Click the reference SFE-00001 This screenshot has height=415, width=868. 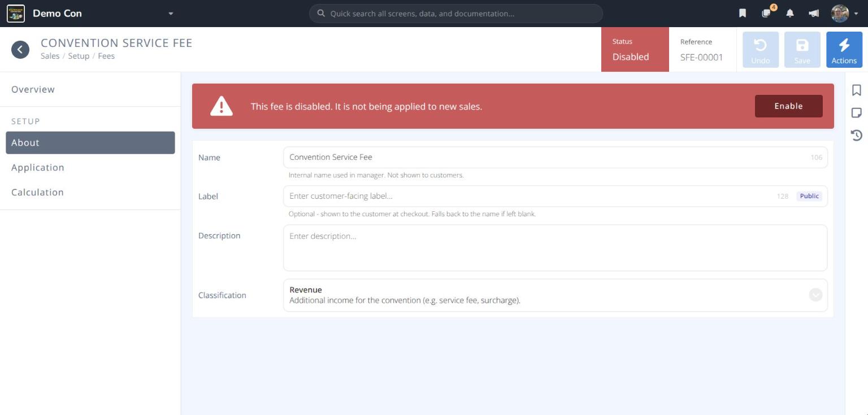coord(702,57)
